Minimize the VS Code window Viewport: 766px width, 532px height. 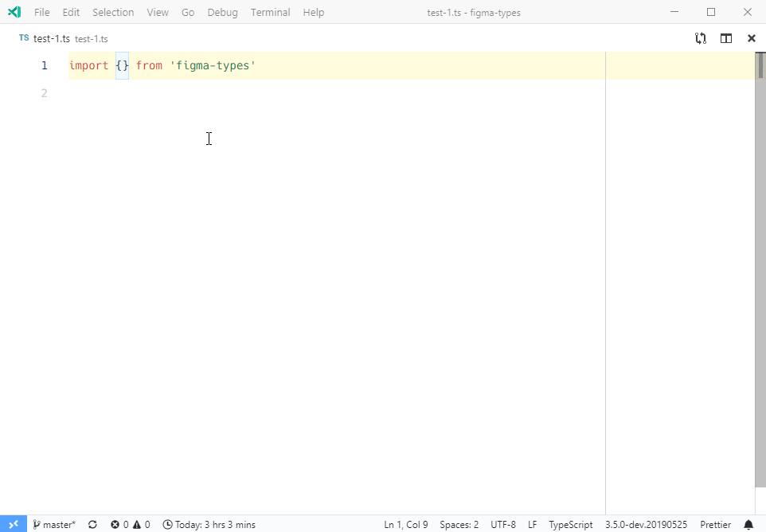click(674, 12)
